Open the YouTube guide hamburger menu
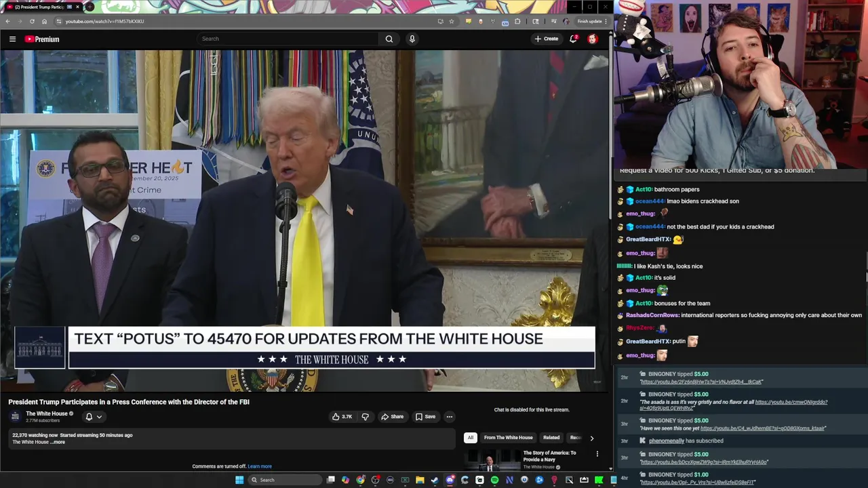 [x=12, y=39]
